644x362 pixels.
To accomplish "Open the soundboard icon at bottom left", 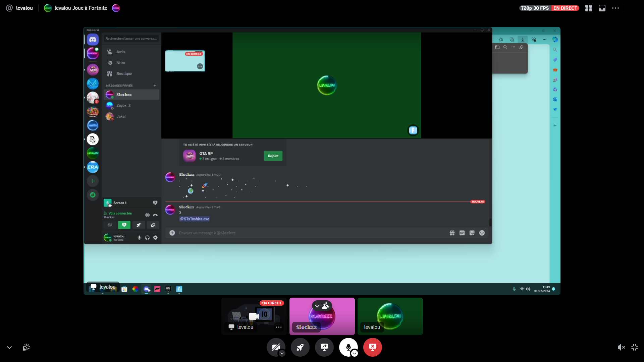I will [26, 347].
